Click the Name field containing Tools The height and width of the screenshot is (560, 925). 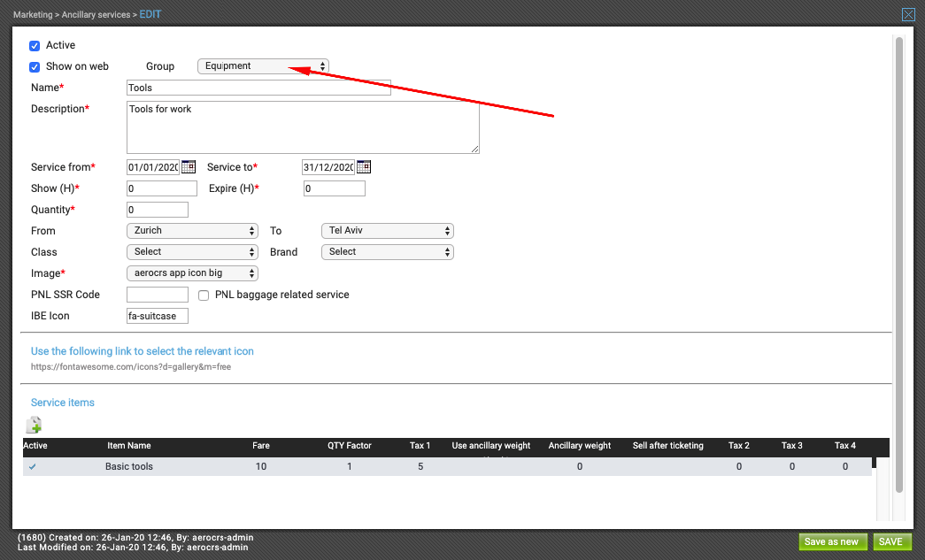[x=258, y=88]
